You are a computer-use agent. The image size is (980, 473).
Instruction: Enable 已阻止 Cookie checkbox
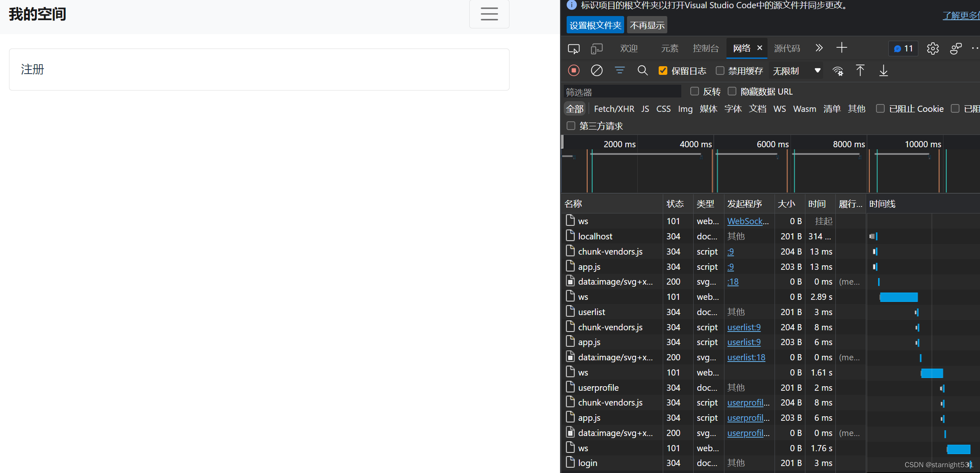tap(880, 109)
